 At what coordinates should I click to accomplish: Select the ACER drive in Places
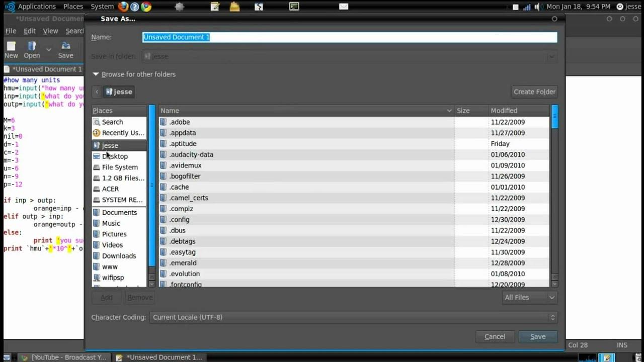(x=119, y=189)
